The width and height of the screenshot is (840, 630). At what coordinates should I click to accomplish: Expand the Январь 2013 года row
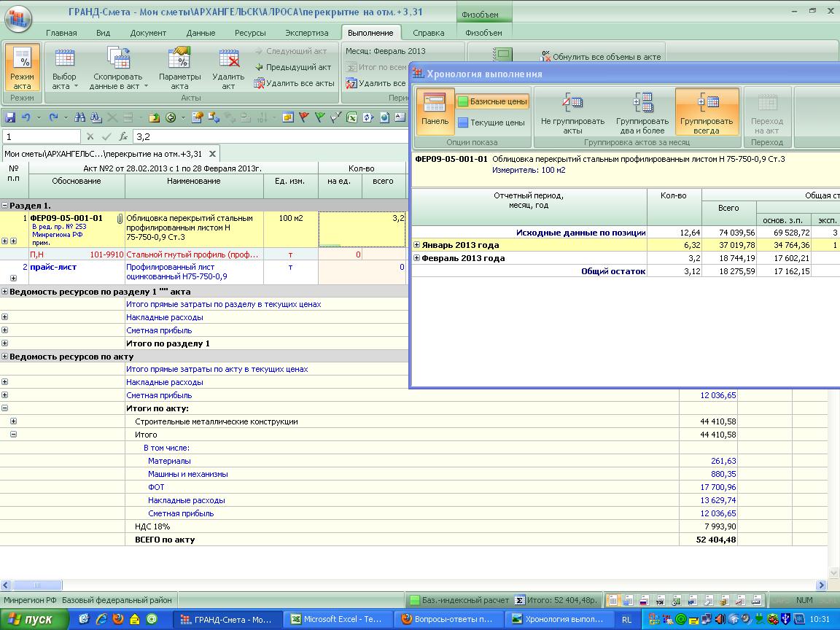click(x=417, y=246)
